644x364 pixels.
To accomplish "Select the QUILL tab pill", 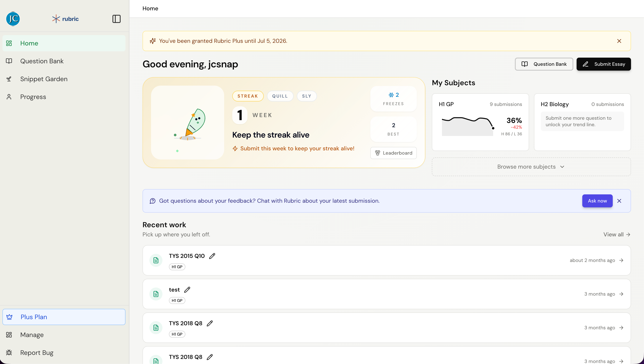I will [280, 96].
